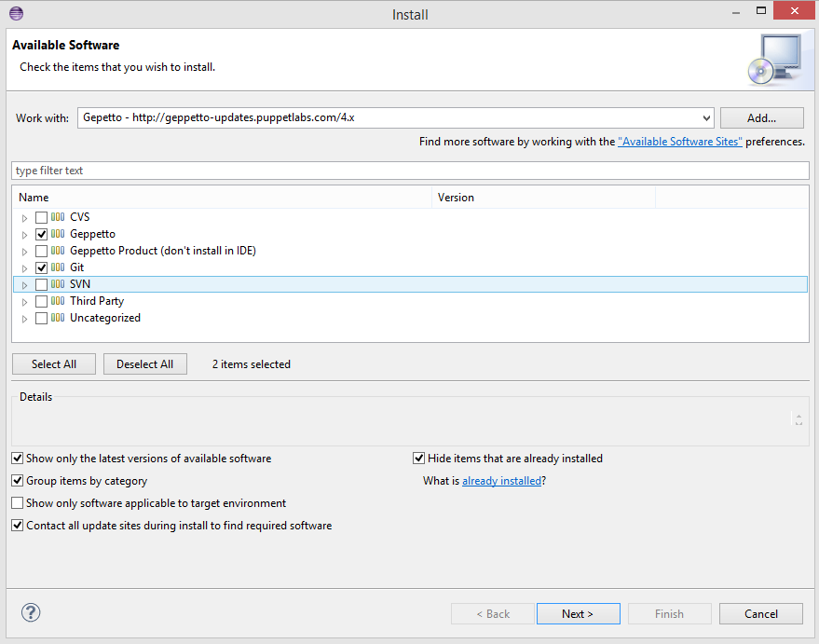The image size is (819, 644).
Task: Click Deselect All button
Action: pyautogui.click(x=144, y=364)
